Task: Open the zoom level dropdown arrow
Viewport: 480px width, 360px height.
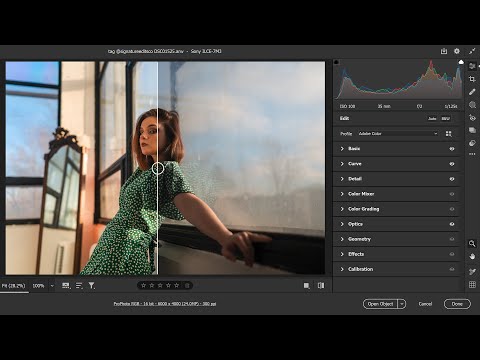Action: (52, 286)
